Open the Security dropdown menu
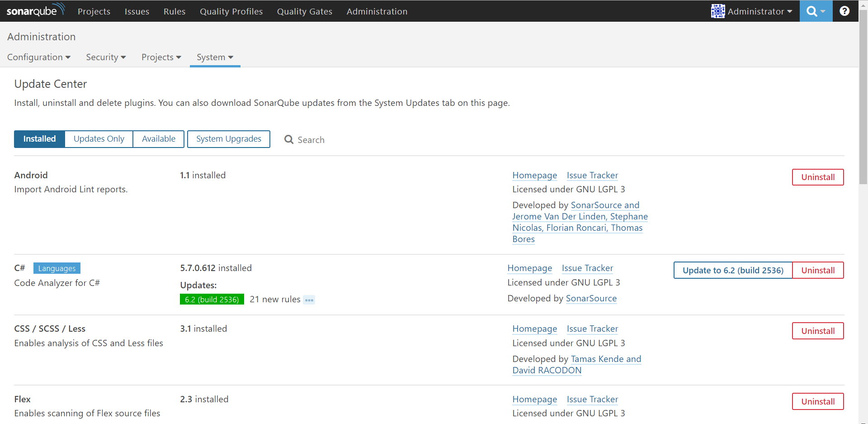The width and height of the screenshot is (868, 424). coord(106,57)
